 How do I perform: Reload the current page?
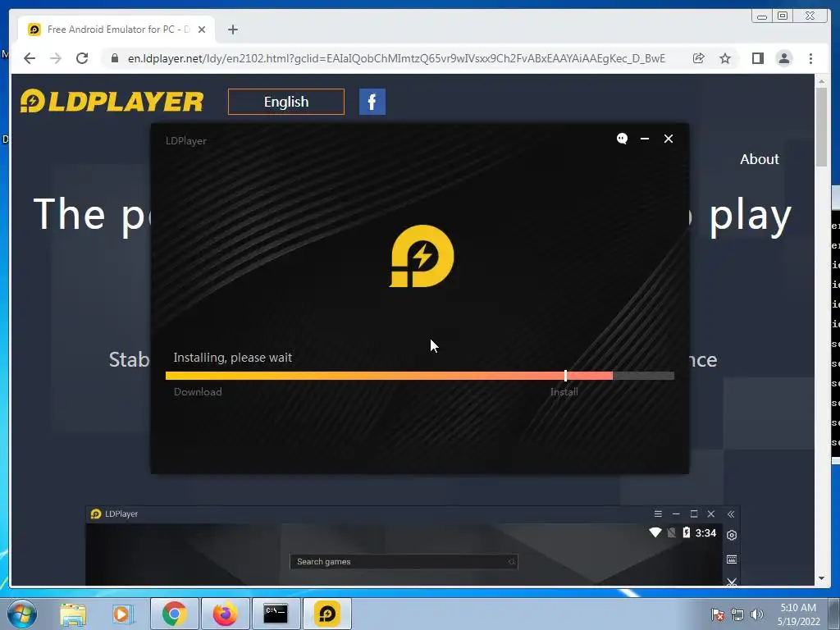82,58
